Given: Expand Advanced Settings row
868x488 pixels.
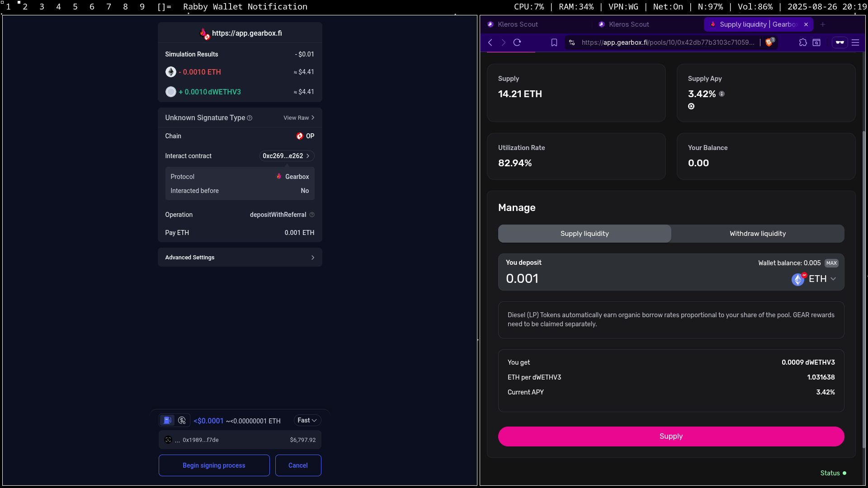Looking at the screenshot, I should (240, 257).
